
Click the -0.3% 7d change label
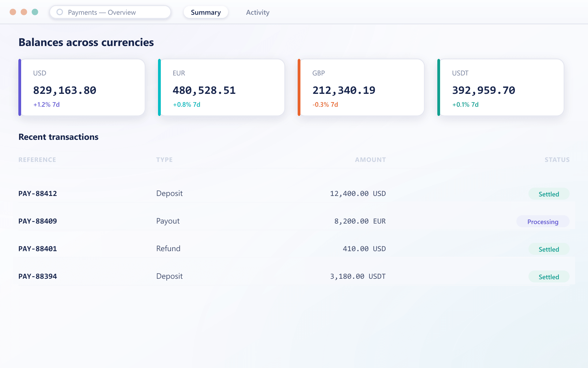pos(325,105)
